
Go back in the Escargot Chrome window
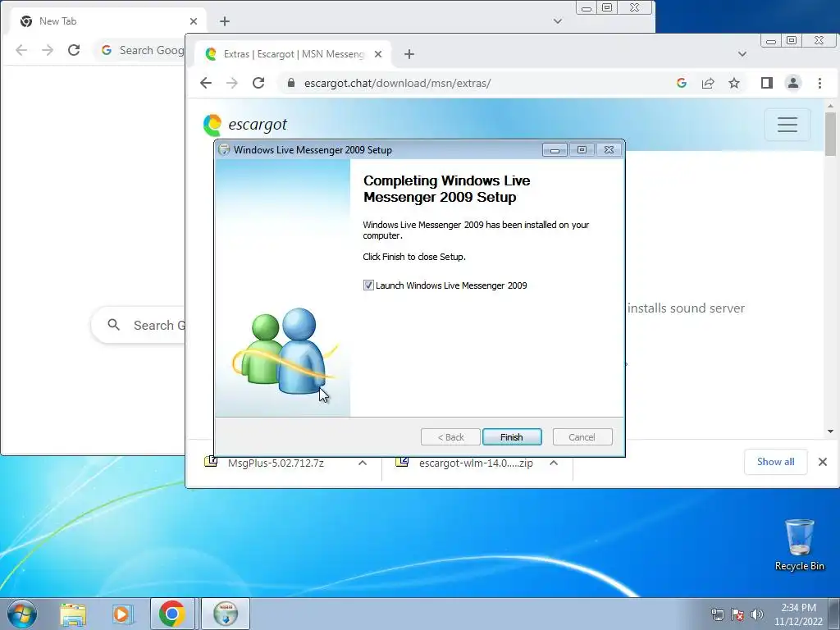tap(206, 83)
